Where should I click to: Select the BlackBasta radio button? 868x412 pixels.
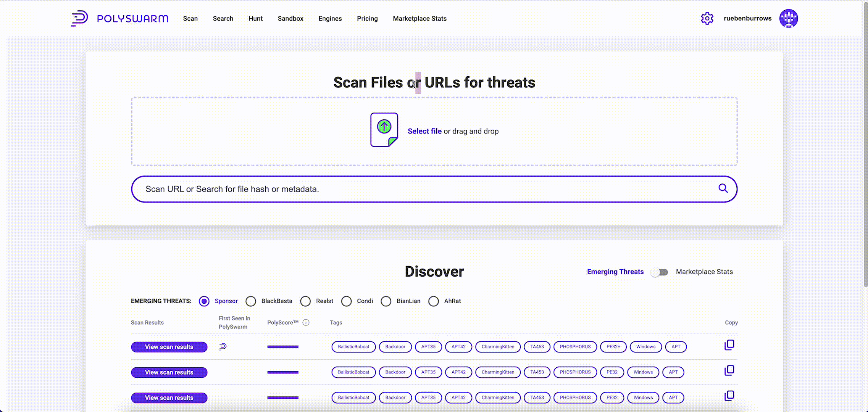point(251,301)
